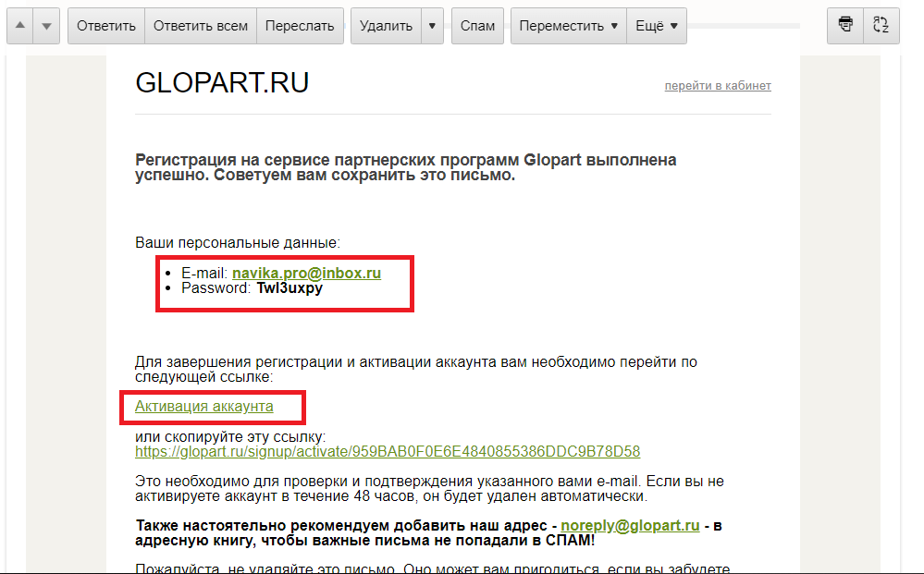The image size is (924, 574).
Task: Click the noreply@glopart.ru address link
Action: (630, 525)
